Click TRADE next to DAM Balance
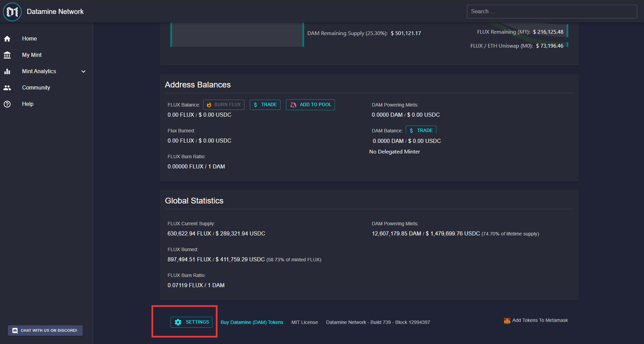This screenshot has width=644, height=344. (x=421, y=130)
